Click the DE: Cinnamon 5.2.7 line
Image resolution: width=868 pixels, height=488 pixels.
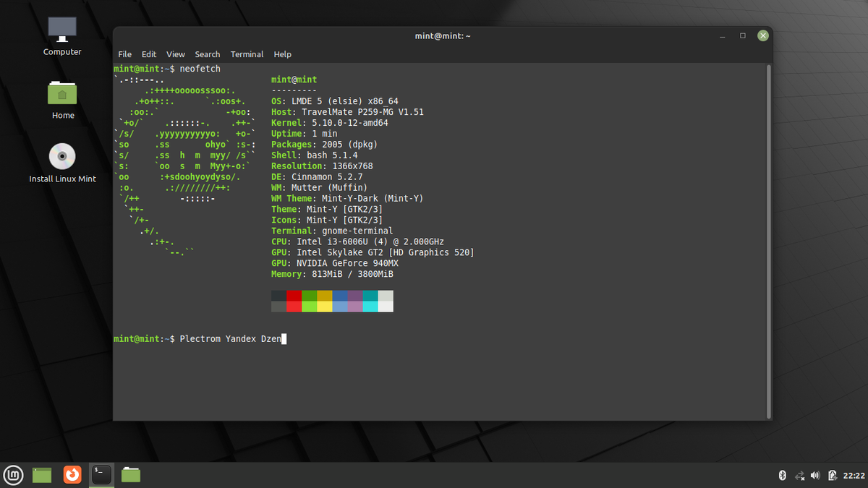[x=317, y=177]
